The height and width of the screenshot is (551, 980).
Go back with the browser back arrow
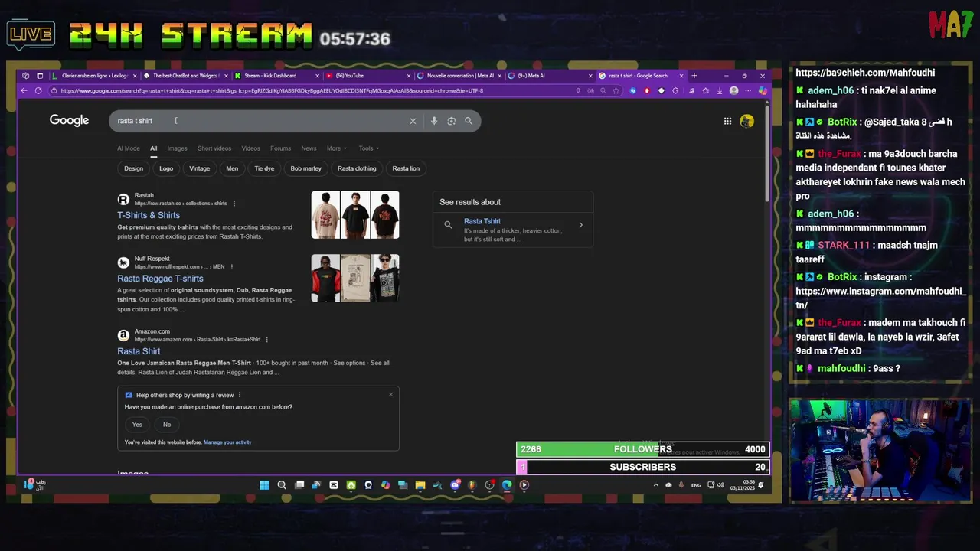point(24,90)
